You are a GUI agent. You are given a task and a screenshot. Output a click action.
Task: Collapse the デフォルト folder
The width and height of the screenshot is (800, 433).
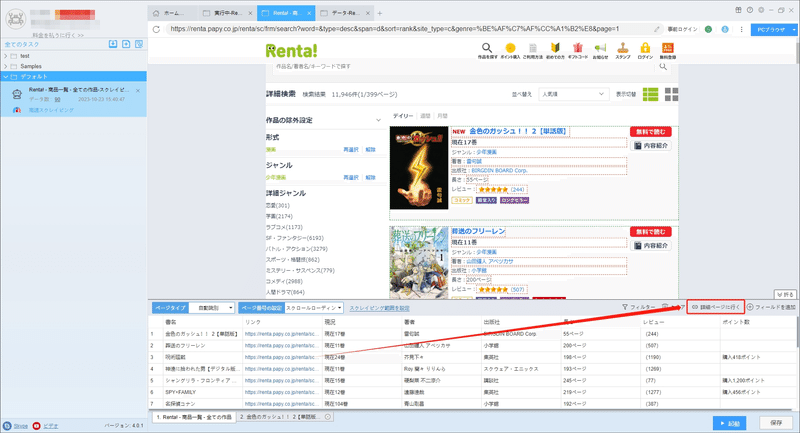(6, 77)
